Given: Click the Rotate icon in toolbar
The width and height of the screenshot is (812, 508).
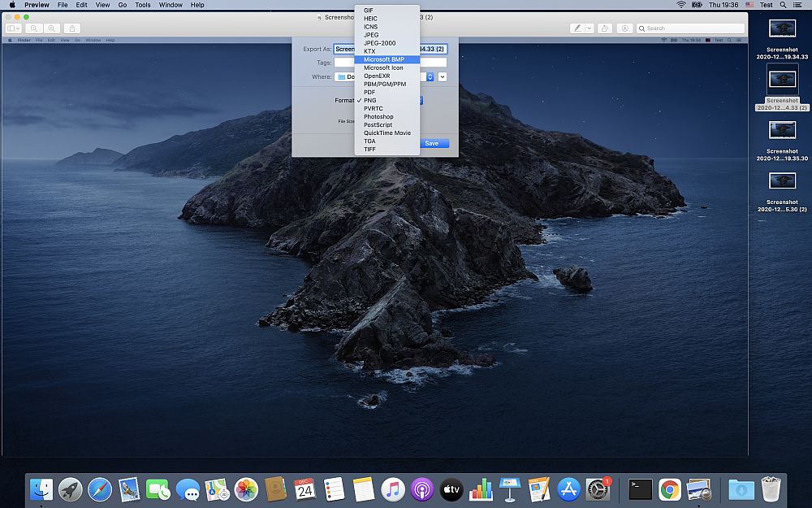Looking at the screenshot, I should (605, 28).
